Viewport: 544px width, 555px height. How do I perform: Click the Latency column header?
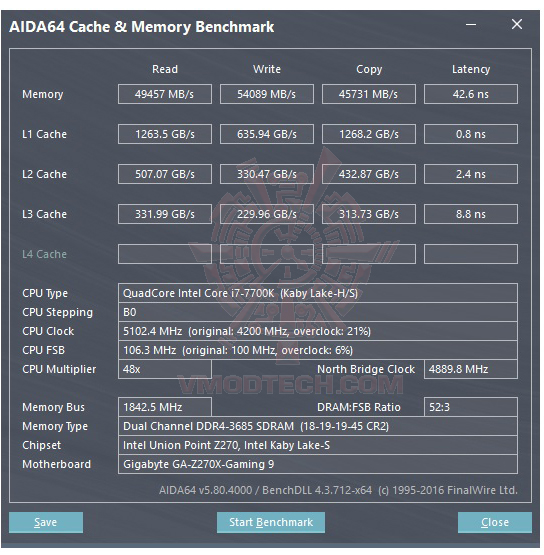471,69
